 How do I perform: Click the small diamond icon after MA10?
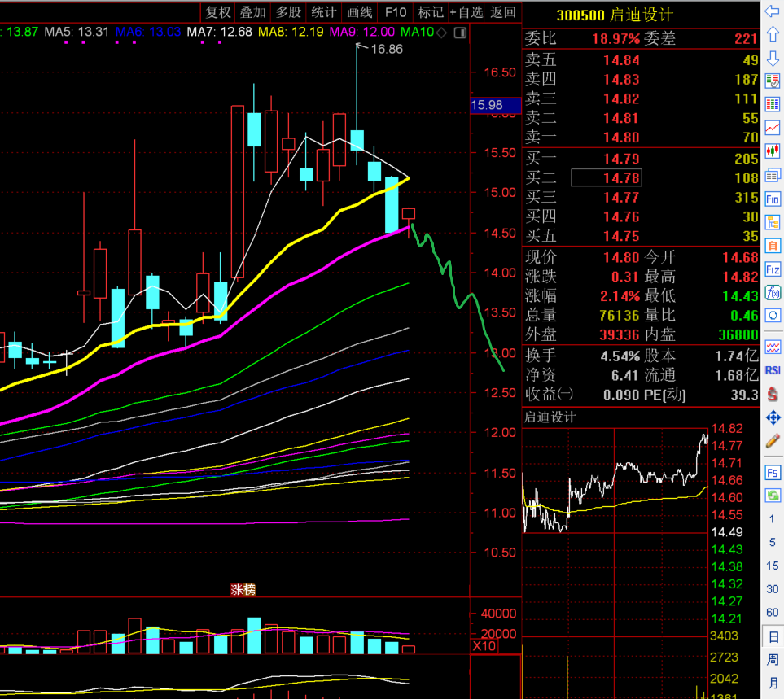pyautogui.click(x=441, y=33)
